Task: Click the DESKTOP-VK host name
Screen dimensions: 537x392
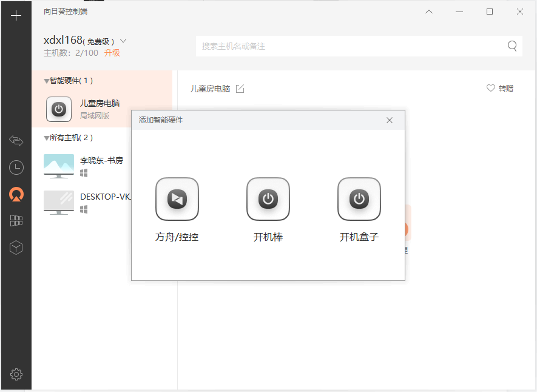Action: [105, 197]
